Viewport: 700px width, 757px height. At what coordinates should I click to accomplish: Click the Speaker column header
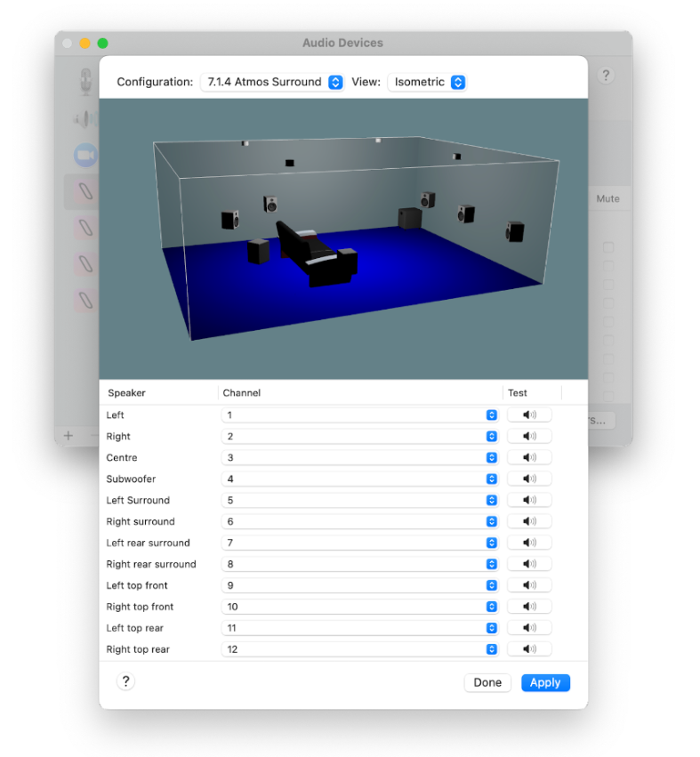pos(126,393)
